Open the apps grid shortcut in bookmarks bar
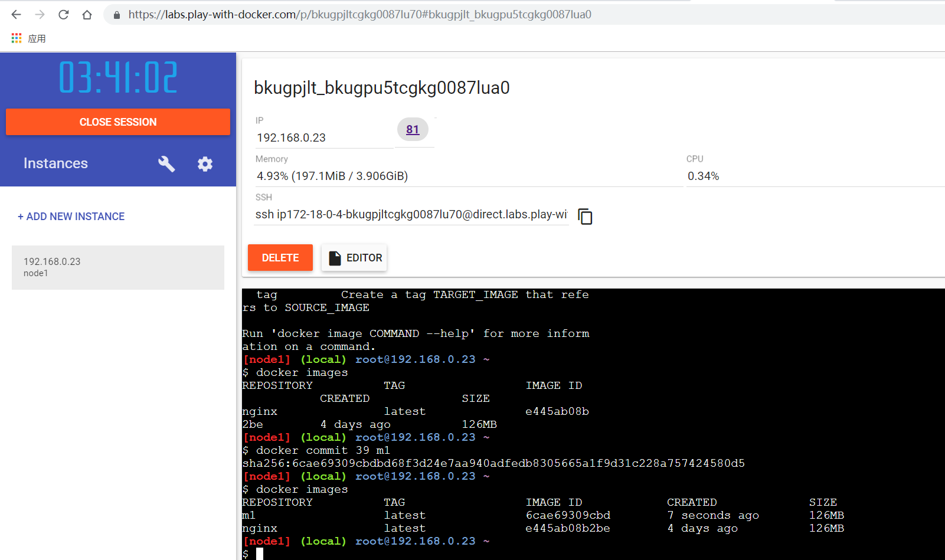945x560 pixels. pyautogui.click(x=17, y=38)
